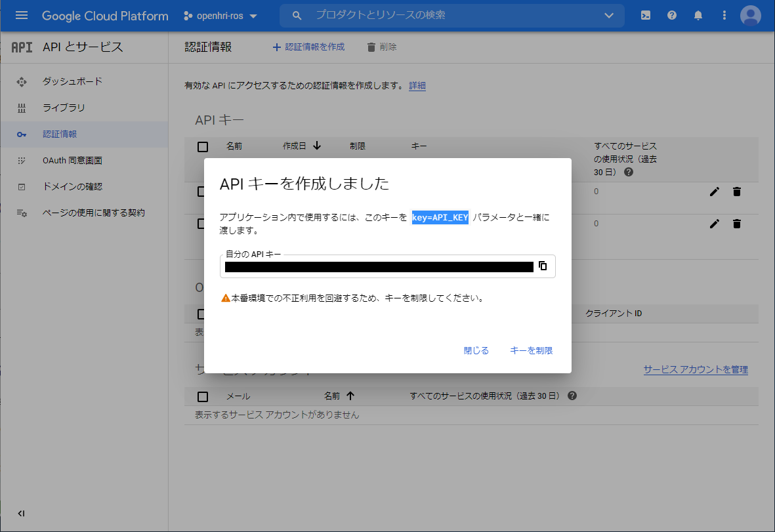Screen dimensions: 775x532
Task: Click the dashboard icon in sidebar
Action: 22,81
